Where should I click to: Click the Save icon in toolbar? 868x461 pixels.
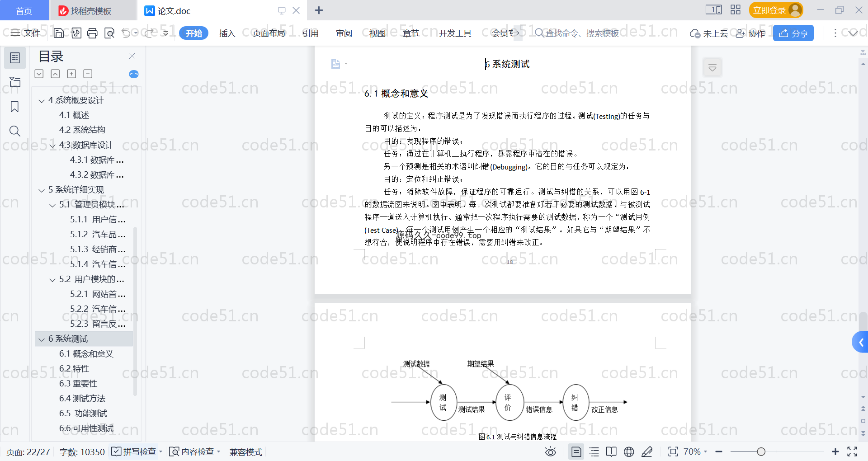(59, 33)
